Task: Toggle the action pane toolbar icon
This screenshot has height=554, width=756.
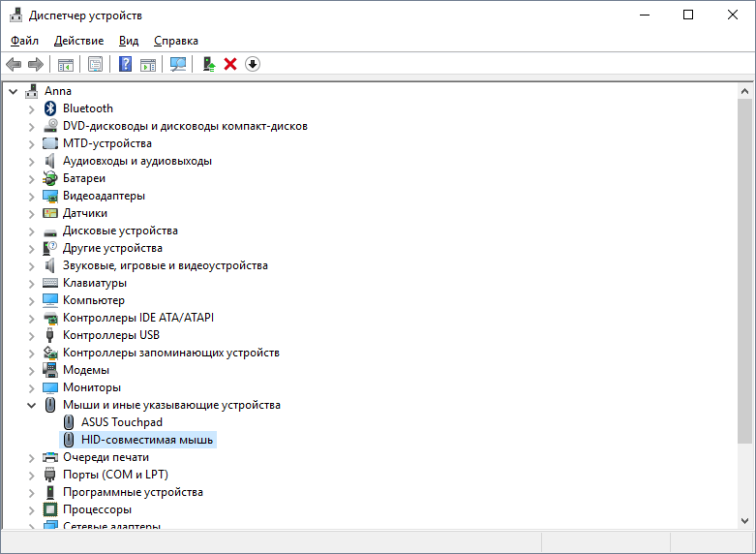Action: click(148, 64)
